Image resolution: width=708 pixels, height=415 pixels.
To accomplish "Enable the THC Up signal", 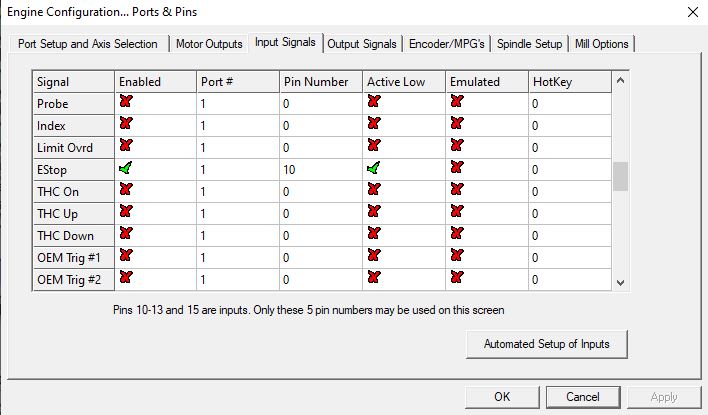I will pos(126,212).
